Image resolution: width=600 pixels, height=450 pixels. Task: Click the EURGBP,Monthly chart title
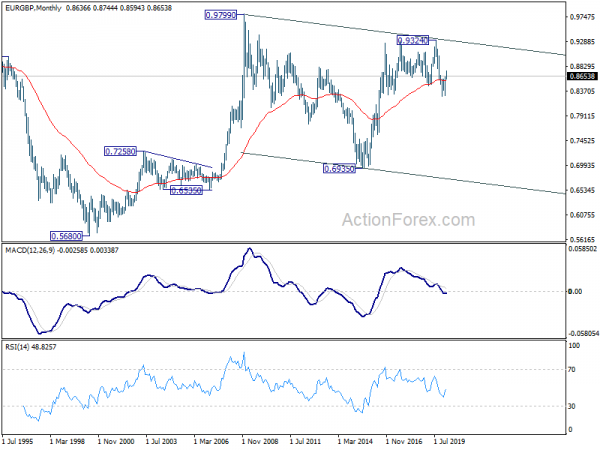coord(33,8)
